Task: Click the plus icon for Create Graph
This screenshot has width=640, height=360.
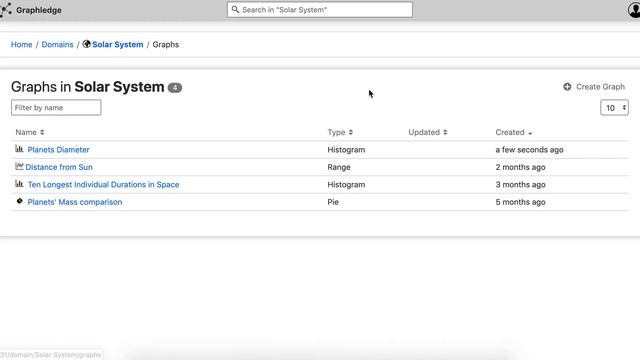Action: coord(567,87)
